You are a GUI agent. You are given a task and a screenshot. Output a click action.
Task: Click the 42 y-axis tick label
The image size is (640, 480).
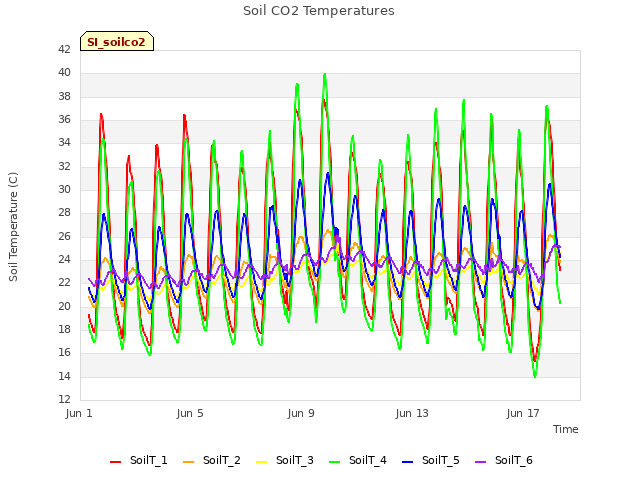coord(64,49)
